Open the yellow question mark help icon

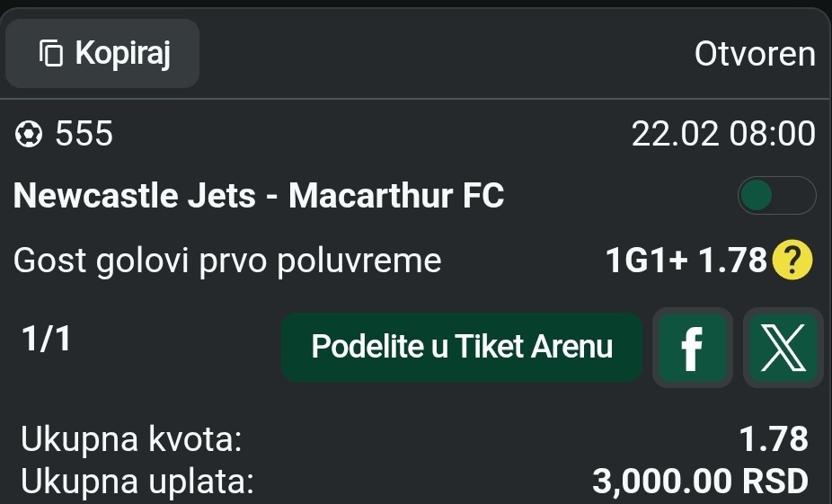point(792,261)
